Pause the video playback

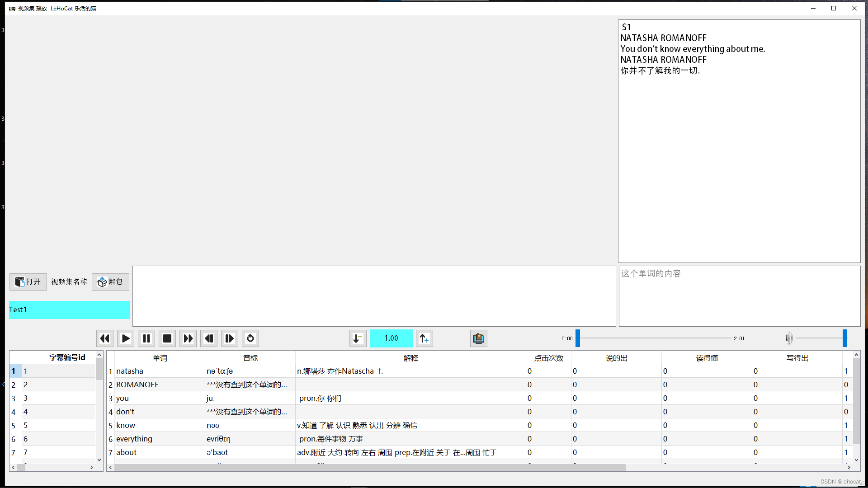[x=146, y=338]
